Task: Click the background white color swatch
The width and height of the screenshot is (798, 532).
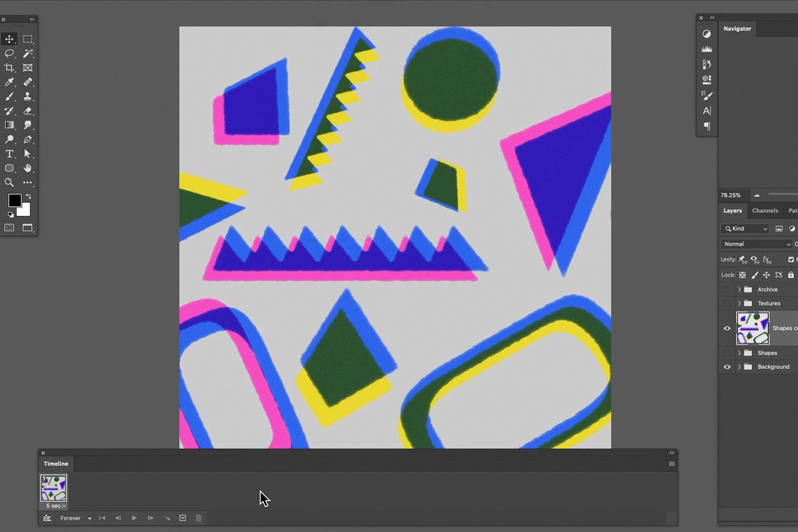Action: (24, 209)
